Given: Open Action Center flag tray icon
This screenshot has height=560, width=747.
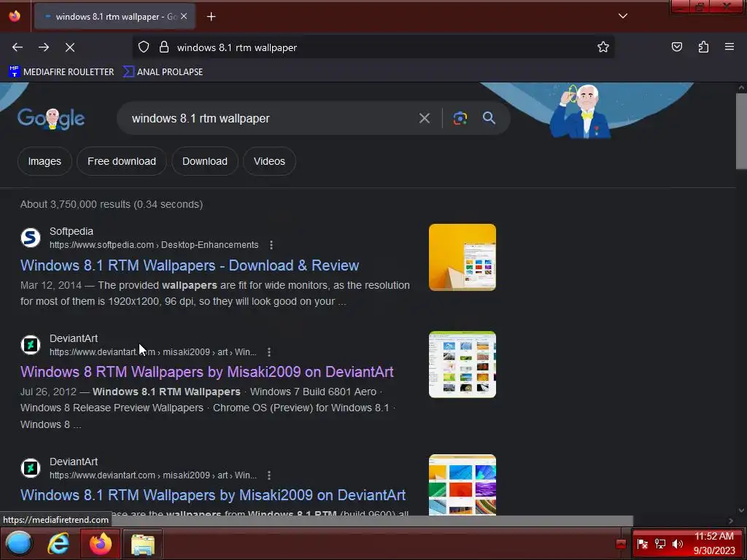Looking at the screenshot, I should pyautogui.click(x=642, y=544).
